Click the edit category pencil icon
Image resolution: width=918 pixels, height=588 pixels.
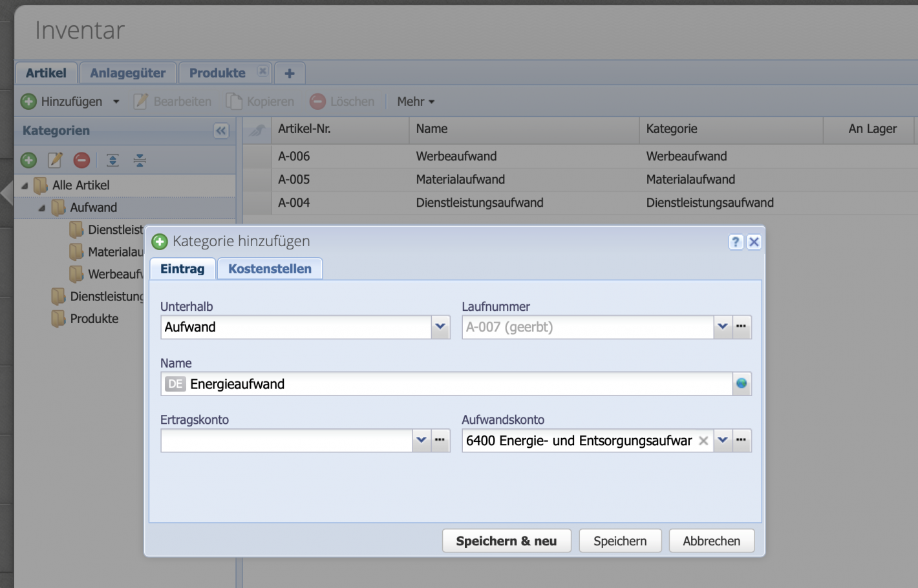55,160
